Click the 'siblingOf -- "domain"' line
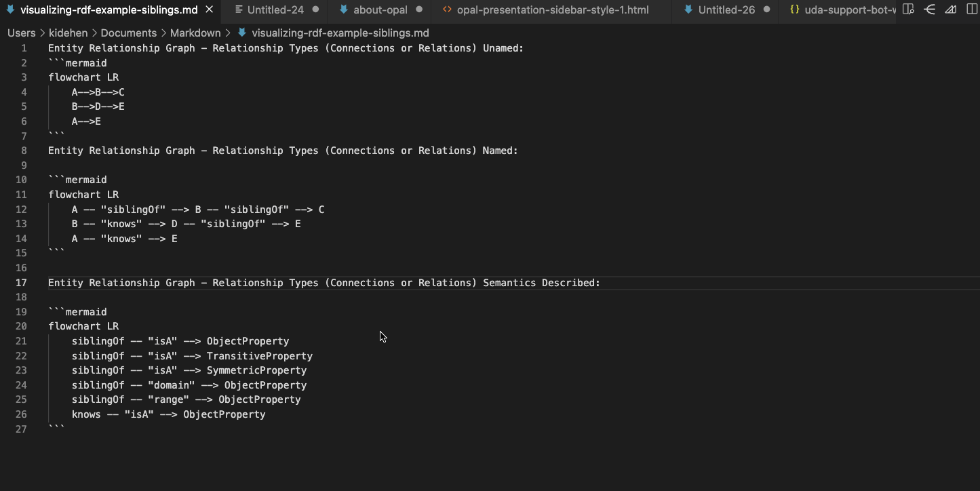Viewport: 980px width, 491px height. [189, 385]
